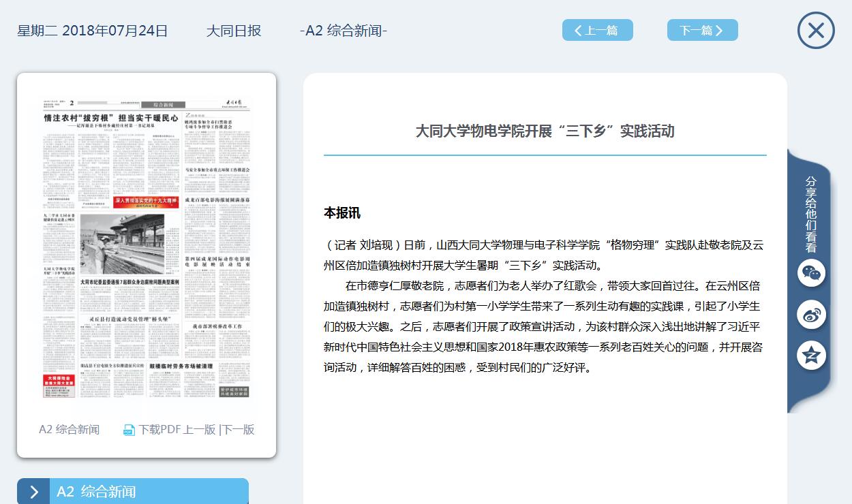Close the article viewer with the X

[x=816, y=31]
